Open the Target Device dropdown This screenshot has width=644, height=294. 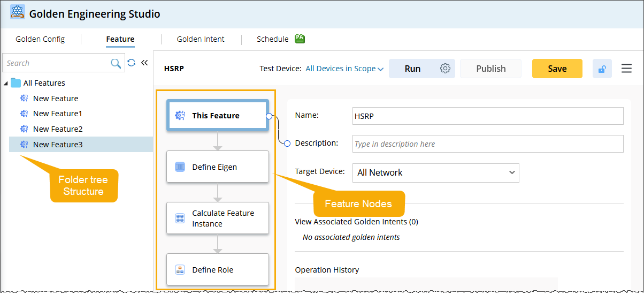(x=435, y=172)
